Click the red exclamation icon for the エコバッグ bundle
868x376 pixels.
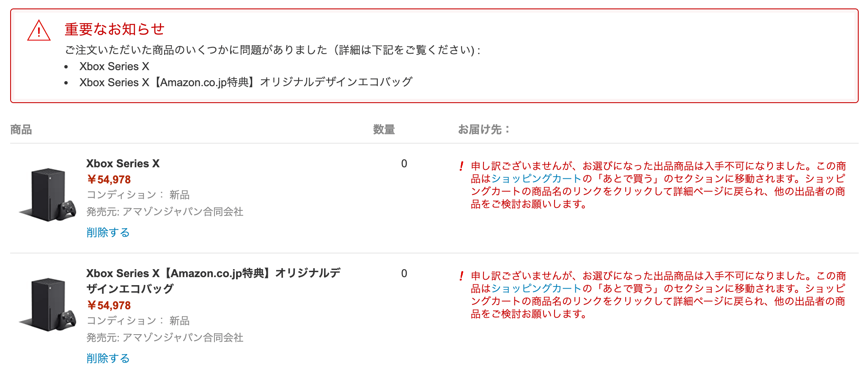click(x=461, y=276)
